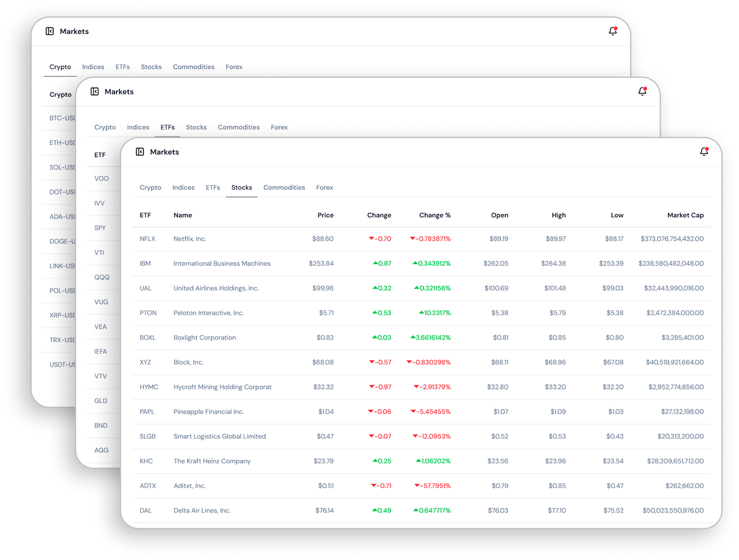This screenshot has width=739, height=560.
Task: Select United Airlines Holdings, Inc. row
Action: [422, 288]
